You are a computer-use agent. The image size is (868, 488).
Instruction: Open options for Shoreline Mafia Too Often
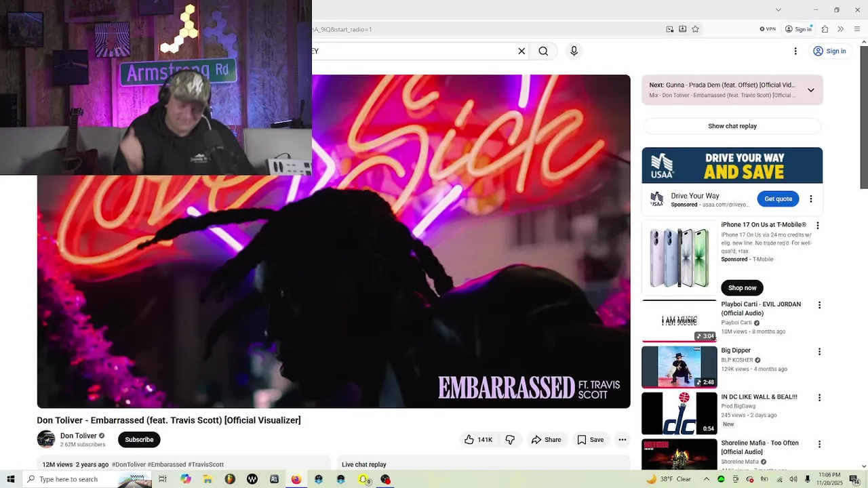point(819,445)
